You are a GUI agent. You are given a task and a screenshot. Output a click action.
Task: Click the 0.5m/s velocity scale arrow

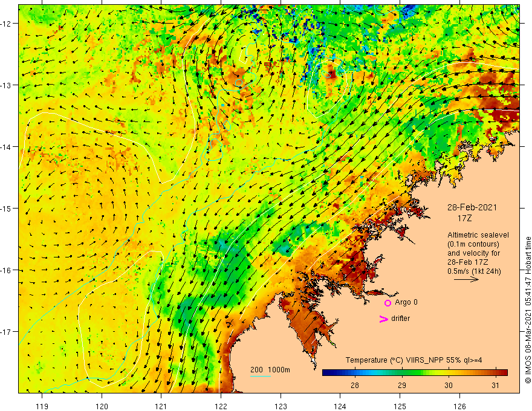click(466, 279)
